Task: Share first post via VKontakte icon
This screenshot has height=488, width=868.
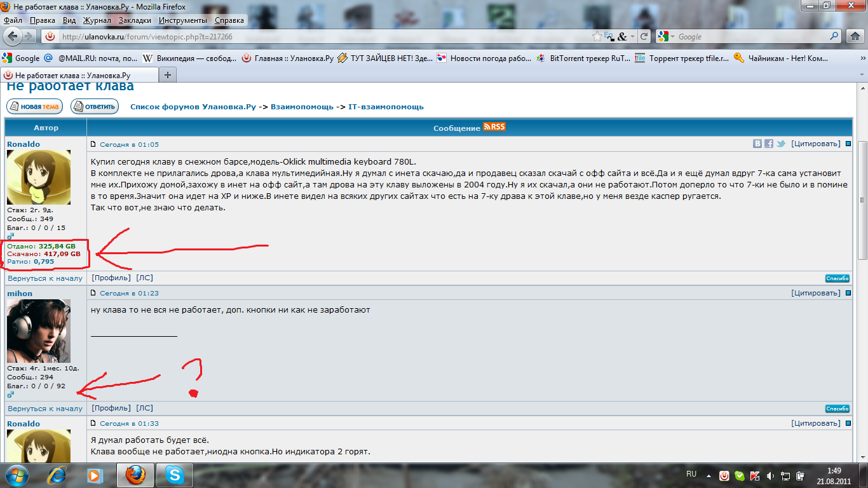Action: pos(757,144)
